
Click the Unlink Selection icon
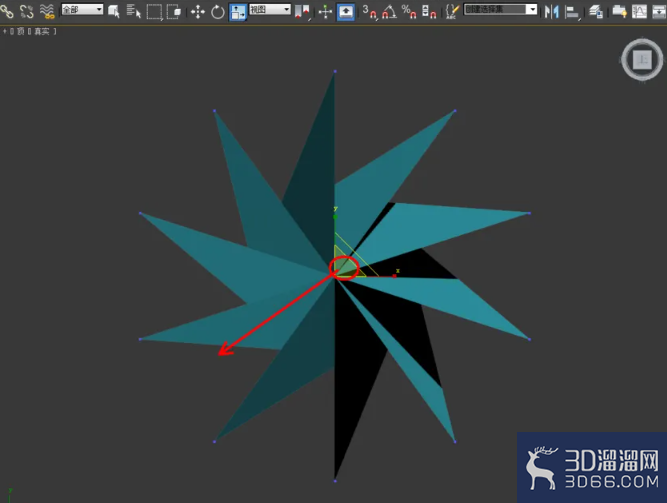point(26,11)
